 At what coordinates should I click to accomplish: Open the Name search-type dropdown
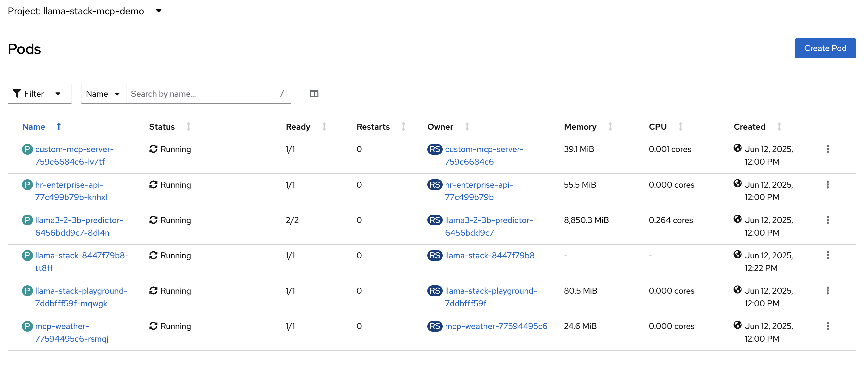pos(104,94)
